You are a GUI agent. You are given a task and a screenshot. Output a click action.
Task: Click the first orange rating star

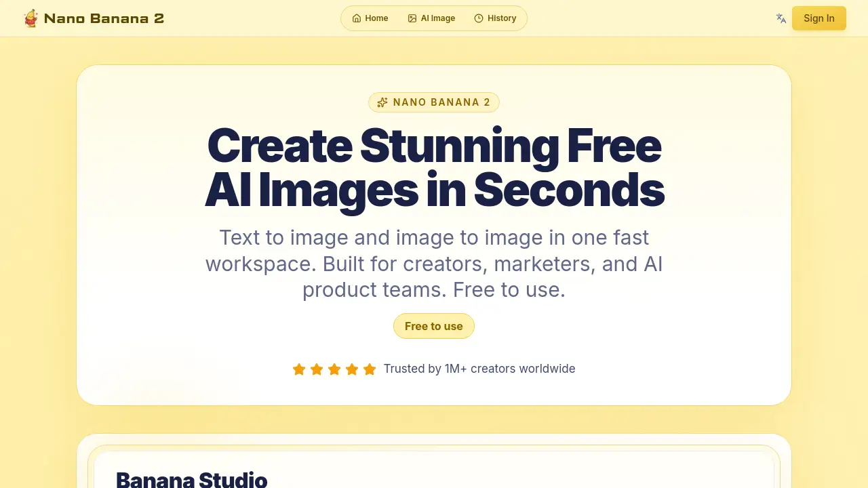point(299,369)
